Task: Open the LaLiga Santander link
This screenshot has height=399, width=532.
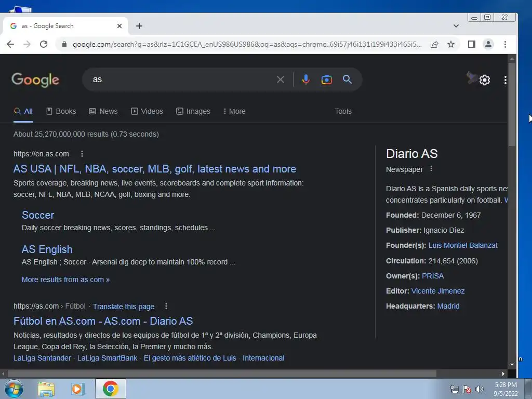Action: pyautogui.click(x=43, y=358)
